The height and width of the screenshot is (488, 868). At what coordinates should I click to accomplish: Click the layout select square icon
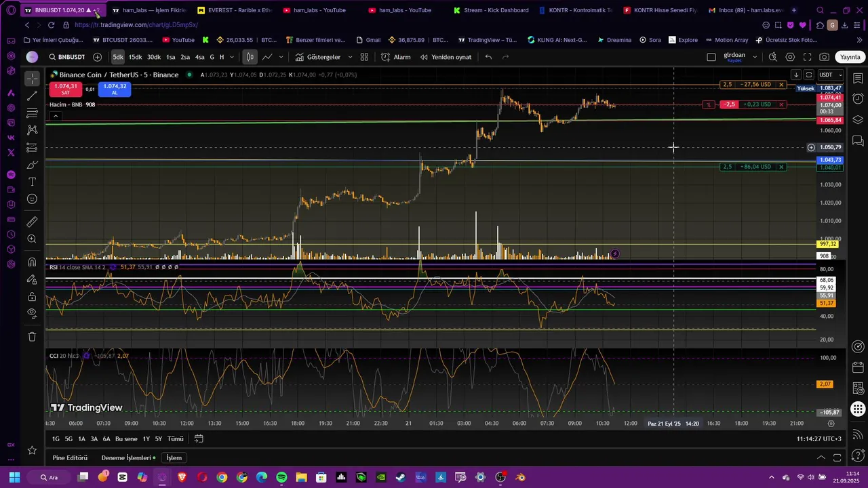tap(711, 57)
